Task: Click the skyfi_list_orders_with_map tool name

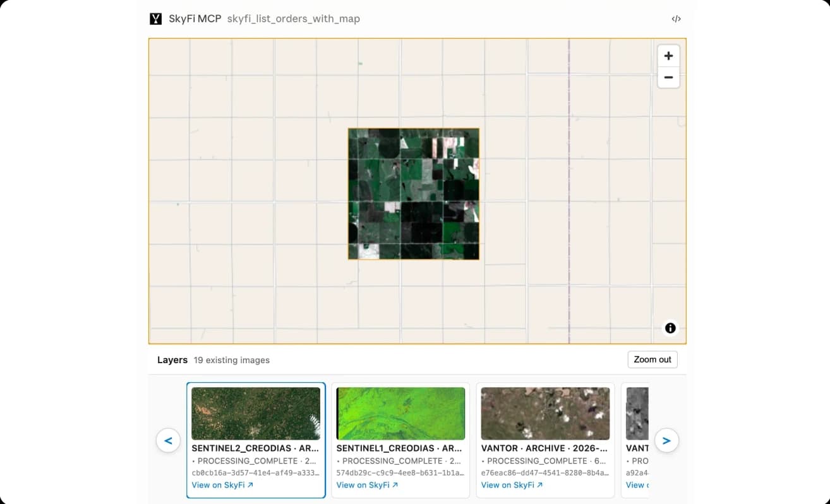Action: click(x=293, y=19)
